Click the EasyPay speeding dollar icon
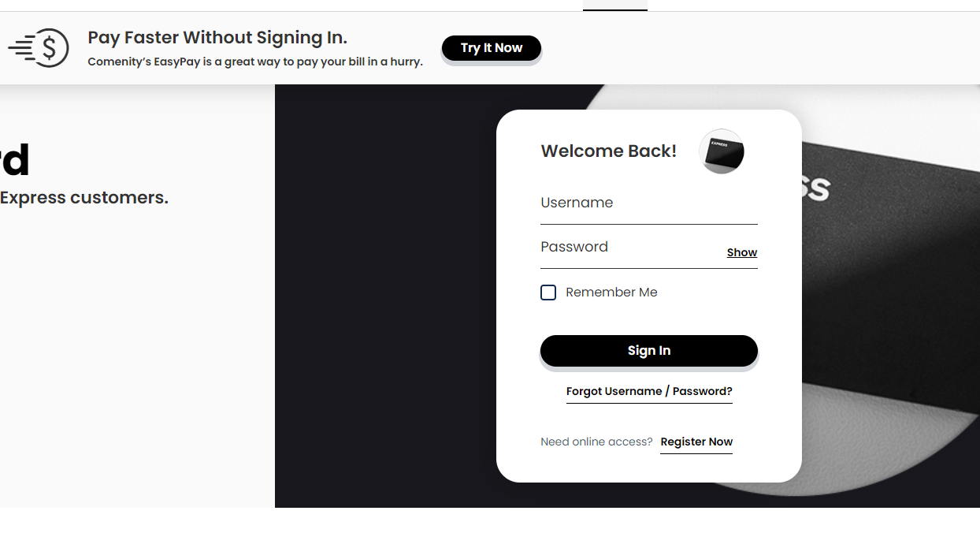980x533 pixels. pos(38,47)
